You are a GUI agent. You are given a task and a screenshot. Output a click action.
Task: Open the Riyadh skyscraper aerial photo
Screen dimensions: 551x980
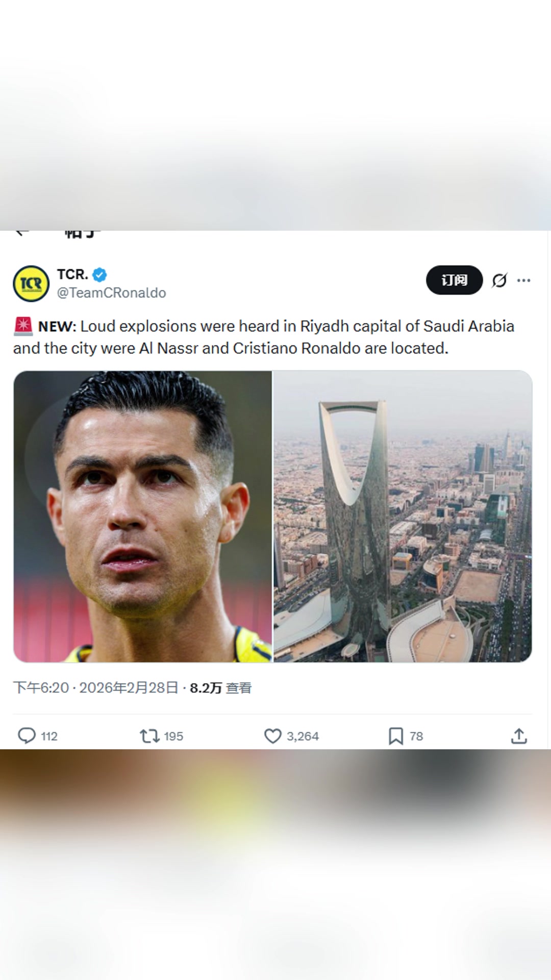click(403, 516)
